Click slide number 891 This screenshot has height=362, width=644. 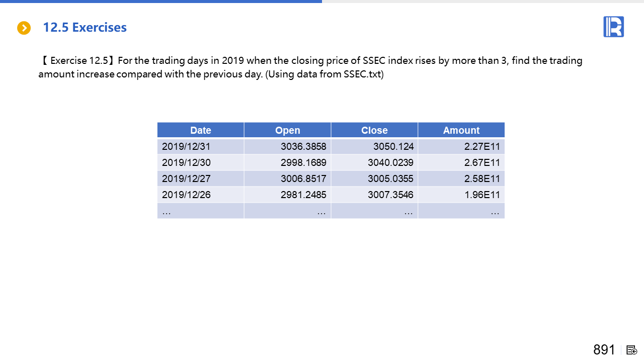tap(604, 350)
